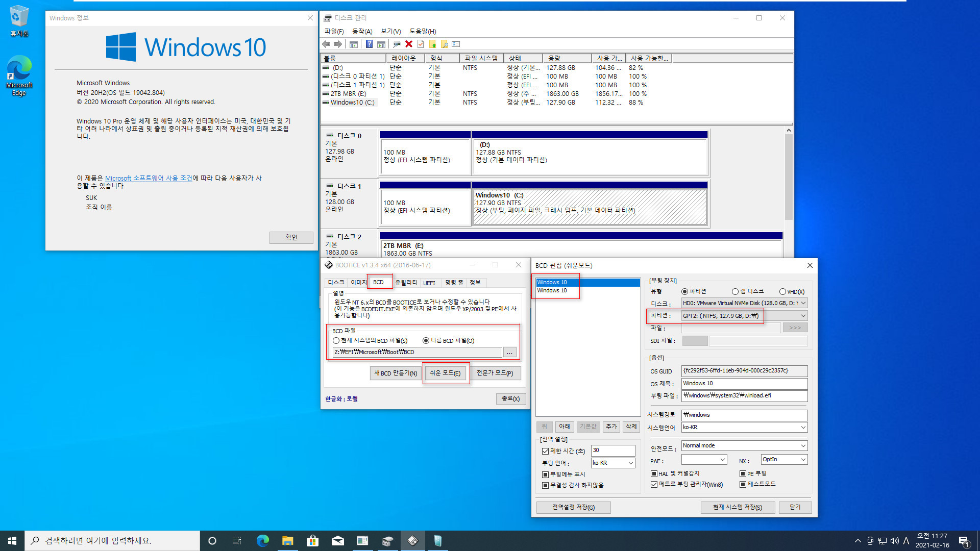The width and height of the screenshot is (980, 551).
Task: Click '전역설정 저장(G)' button
Action: [573, 507]
